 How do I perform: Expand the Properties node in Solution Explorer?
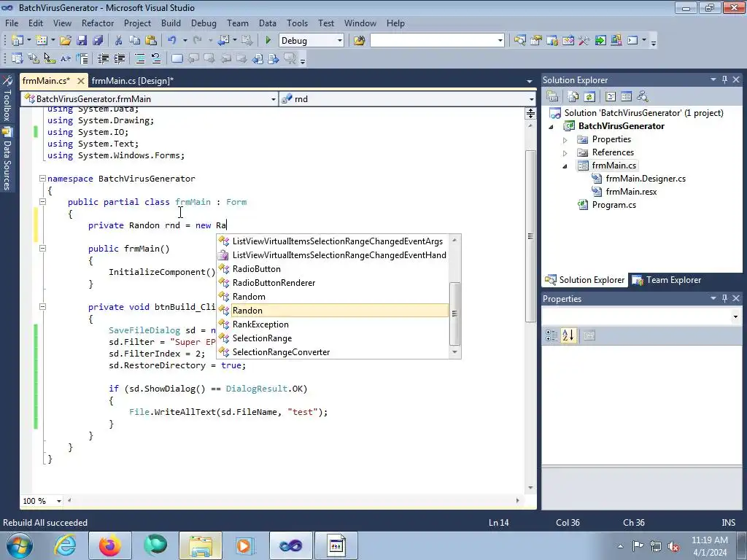click(x=565, y=140)
